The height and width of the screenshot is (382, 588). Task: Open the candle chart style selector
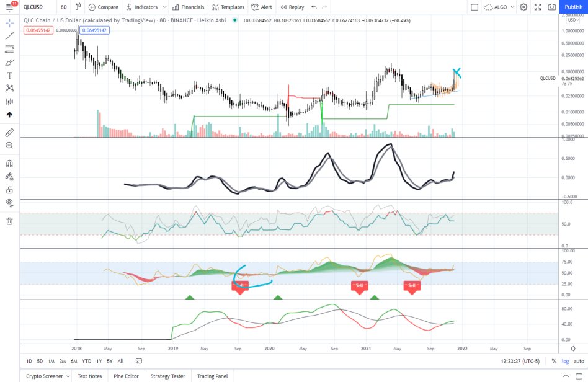(x=78, y=7)
